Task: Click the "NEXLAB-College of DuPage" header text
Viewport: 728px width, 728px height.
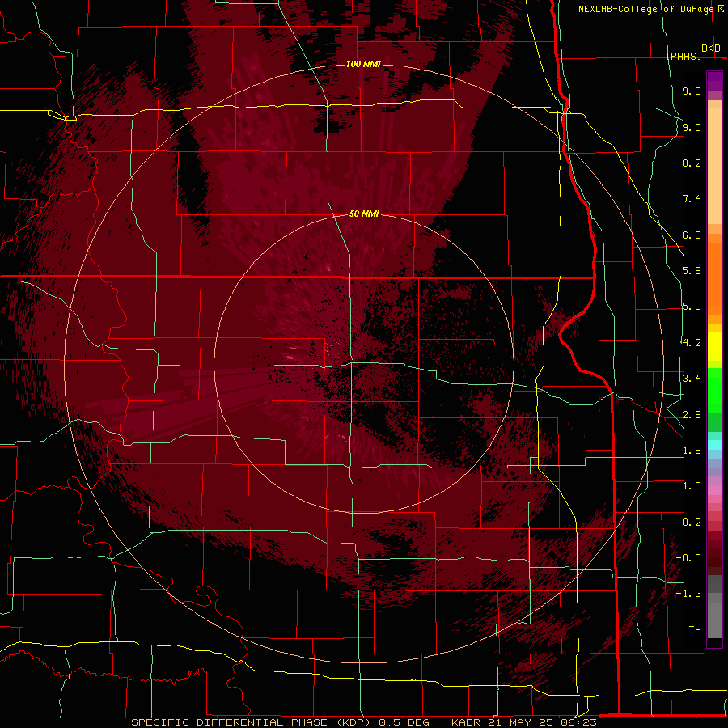Action: click(x=645, y=9)
